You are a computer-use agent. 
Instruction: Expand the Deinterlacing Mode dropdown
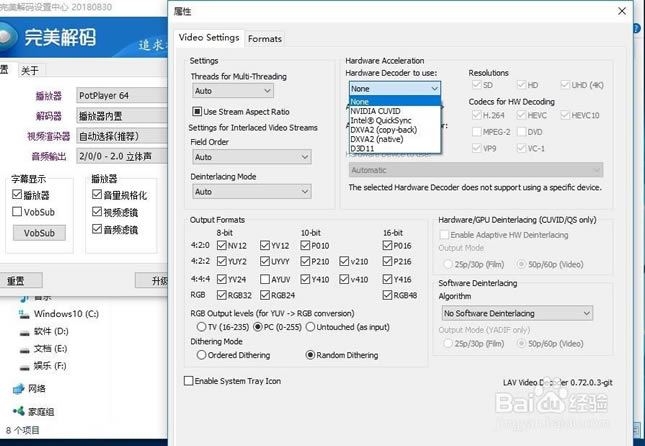click(x=250, y=192)
